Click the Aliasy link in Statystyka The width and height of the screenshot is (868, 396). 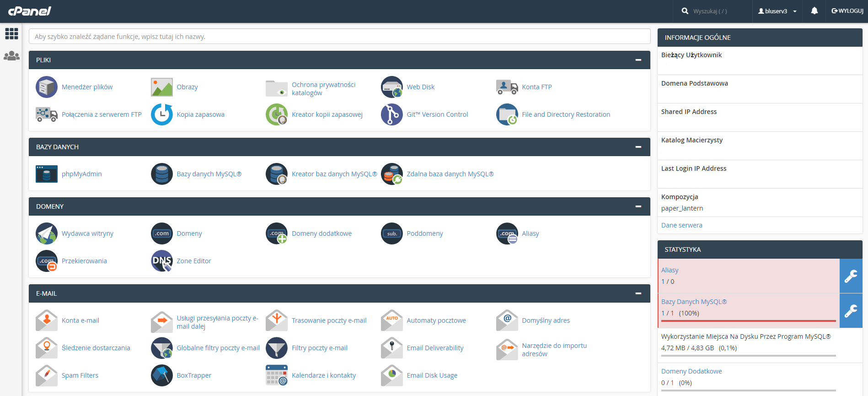670,270
